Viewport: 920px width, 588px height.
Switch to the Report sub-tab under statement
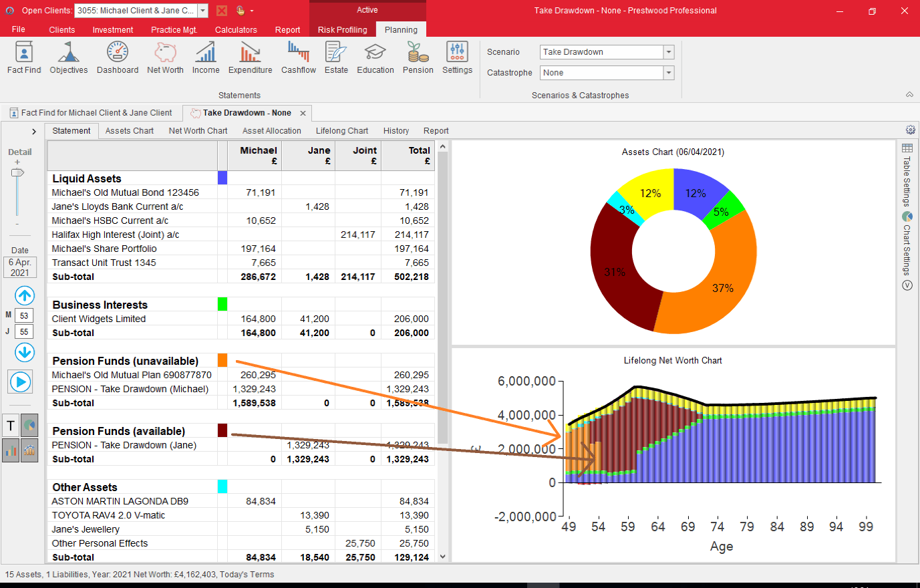point(436,131)
